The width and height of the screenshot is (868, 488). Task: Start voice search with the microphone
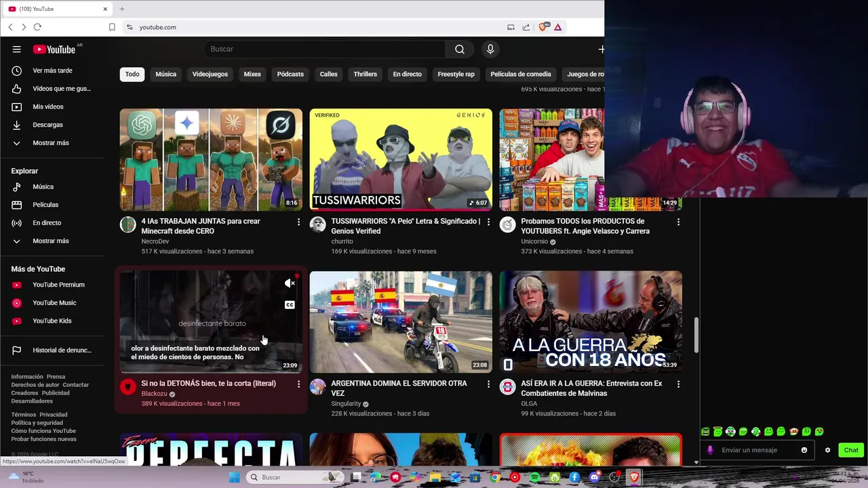[490, 49]
